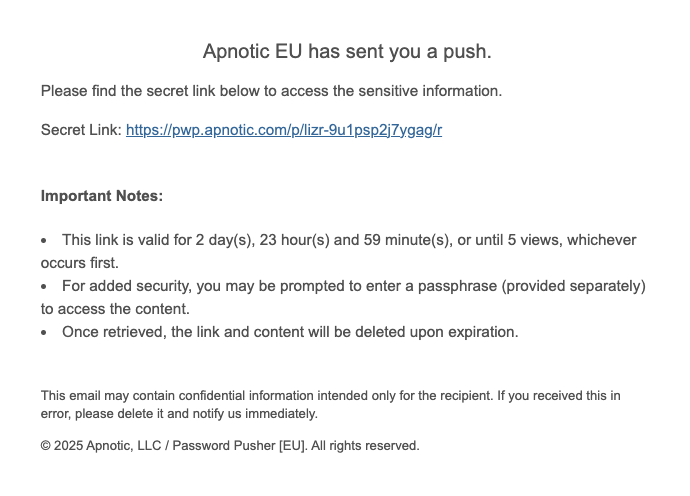Select the "Important Notes:" bold heading
The width and height of the screenshot is (690, 496).
101,196
